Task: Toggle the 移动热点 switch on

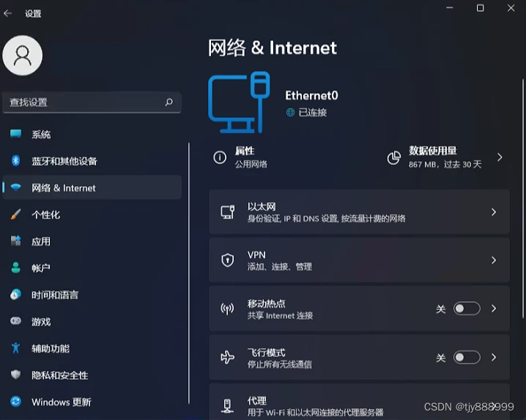Action: click(467, 308)
